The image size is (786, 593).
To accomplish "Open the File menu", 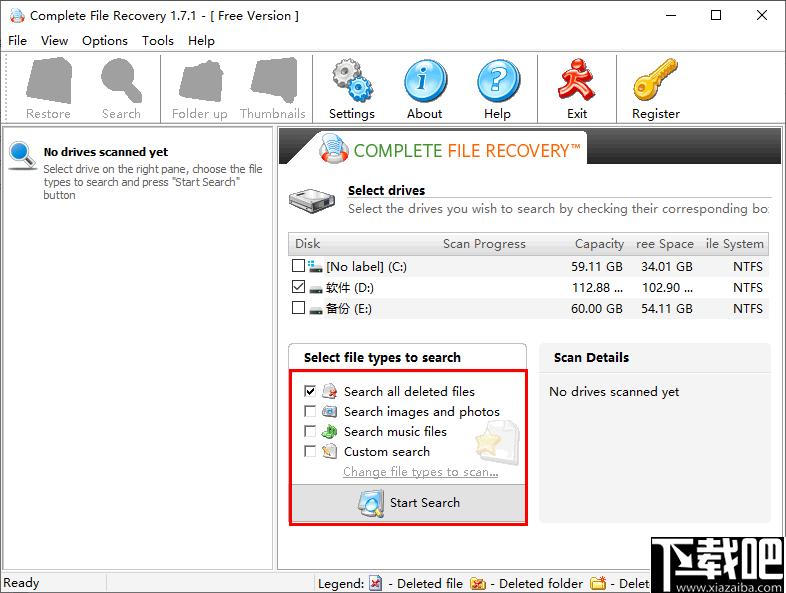I will pos(18,41).
